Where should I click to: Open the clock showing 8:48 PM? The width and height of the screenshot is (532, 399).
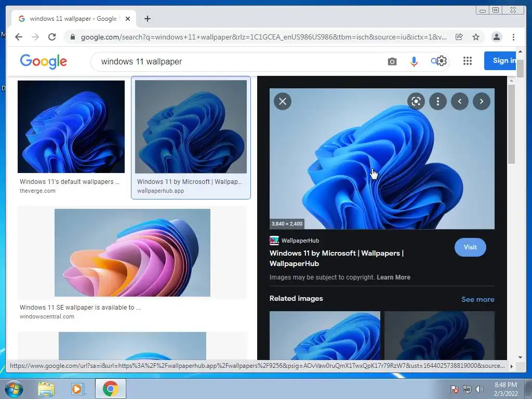506,389
